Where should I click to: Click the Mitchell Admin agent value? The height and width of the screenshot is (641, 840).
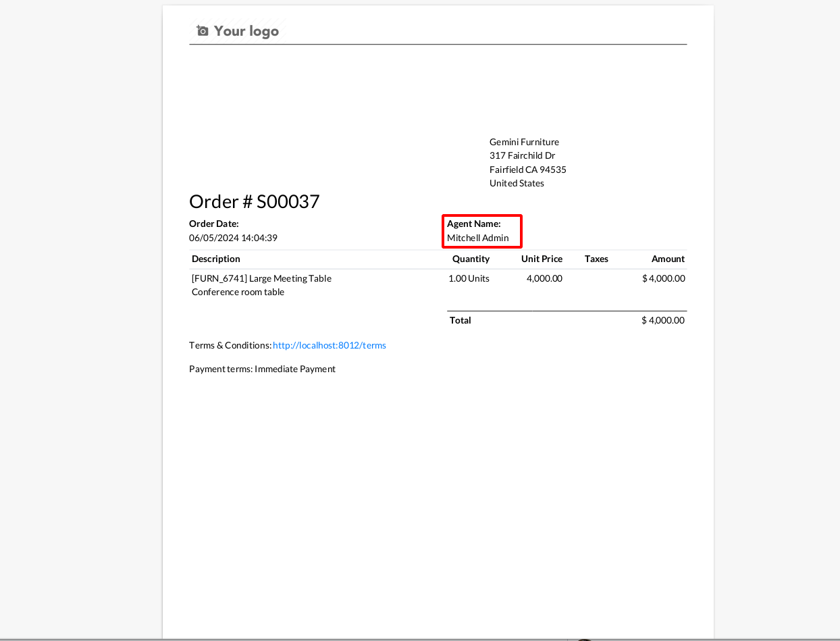pyautogui.click(x=477, y=238)
